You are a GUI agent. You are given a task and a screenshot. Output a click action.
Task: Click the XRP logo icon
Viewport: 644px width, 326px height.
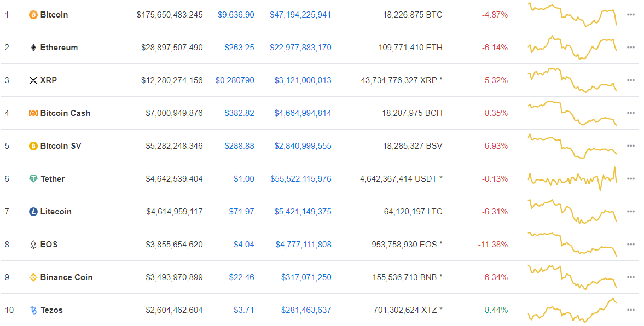click(33, 80)
